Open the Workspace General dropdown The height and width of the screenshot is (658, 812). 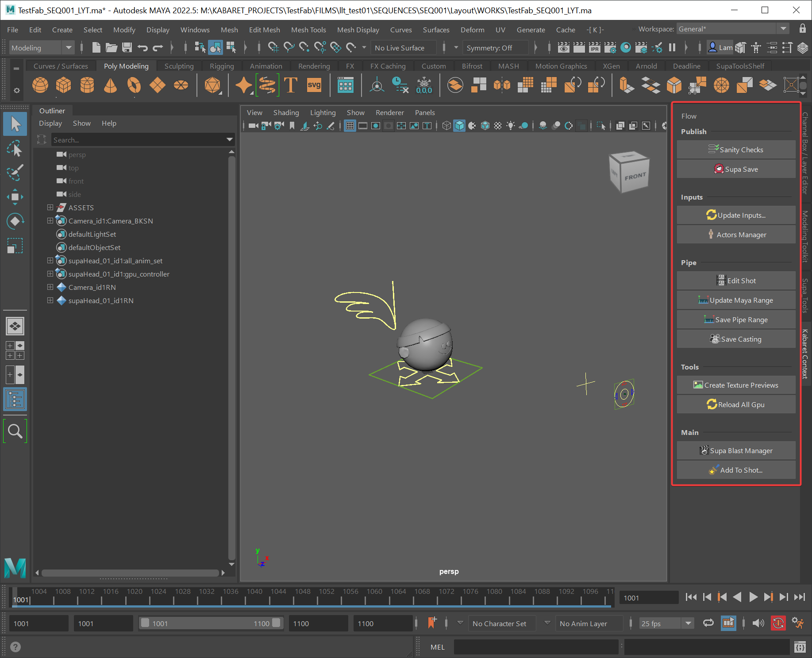pos(732,29)
